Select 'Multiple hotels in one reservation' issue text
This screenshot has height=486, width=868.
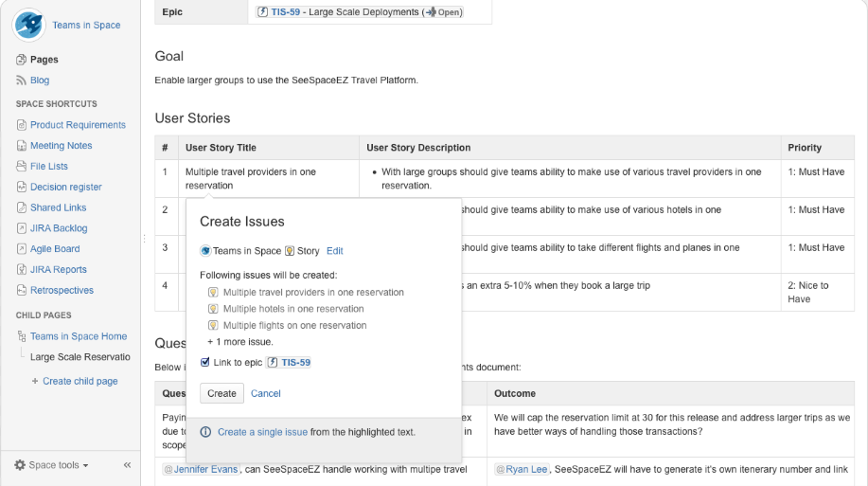(293, 309)
